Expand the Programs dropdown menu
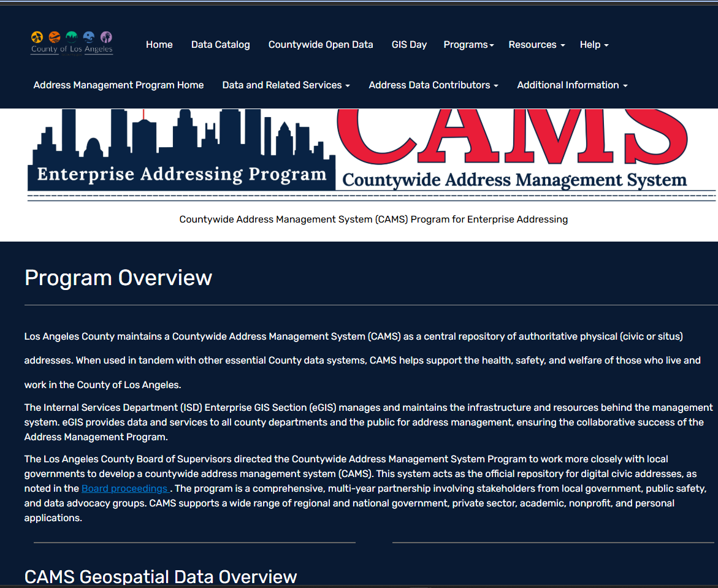 point(468,45)
